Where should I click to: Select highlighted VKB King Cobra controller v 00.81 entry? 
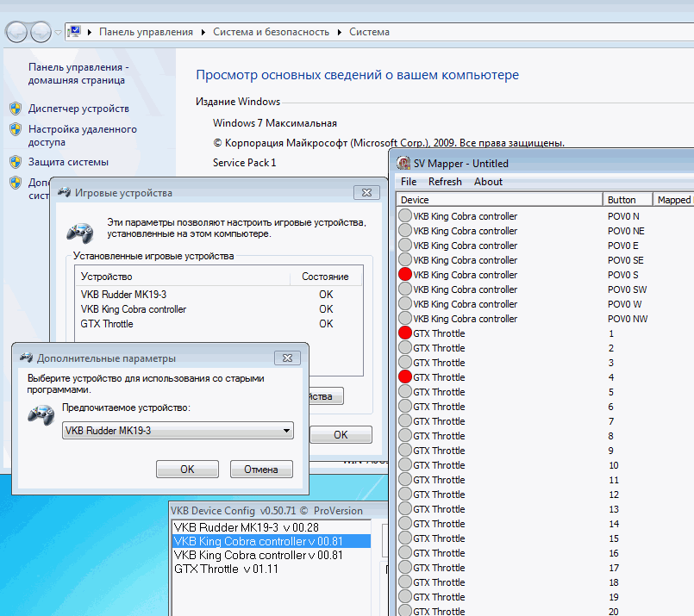click(x=272, y=541)
